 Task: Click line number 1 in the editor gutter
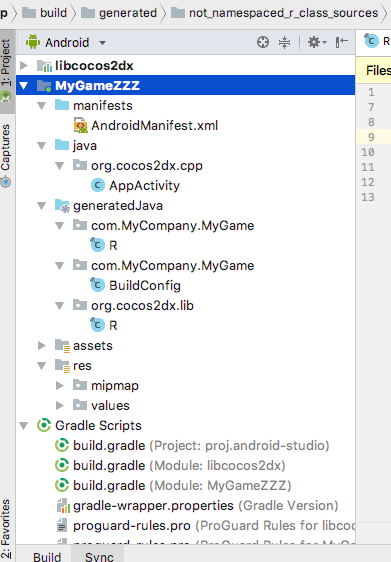click(371, 92)
